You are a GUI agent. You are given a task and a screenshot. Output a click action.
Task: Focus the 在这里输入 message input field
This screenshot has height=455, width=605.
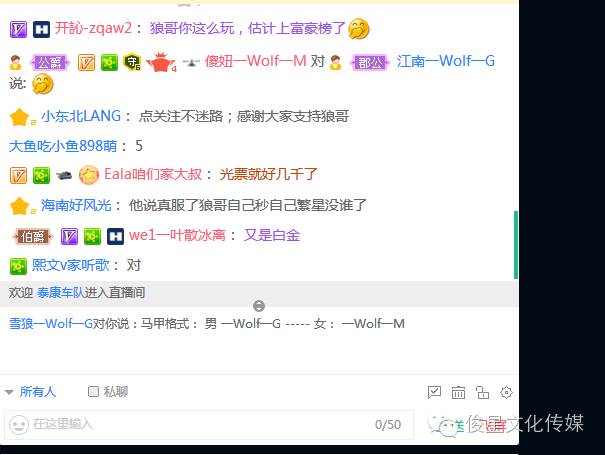208,425
